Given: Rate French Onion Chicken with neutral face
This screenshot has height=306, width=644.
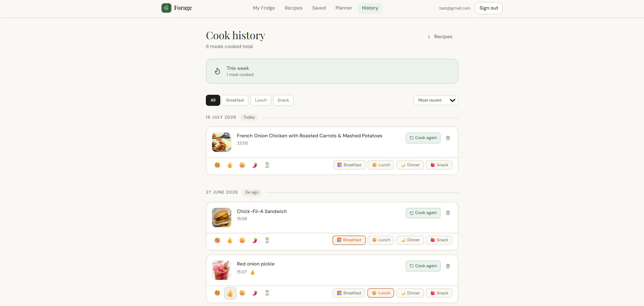Looking at the screenshot, I should 242,165.
